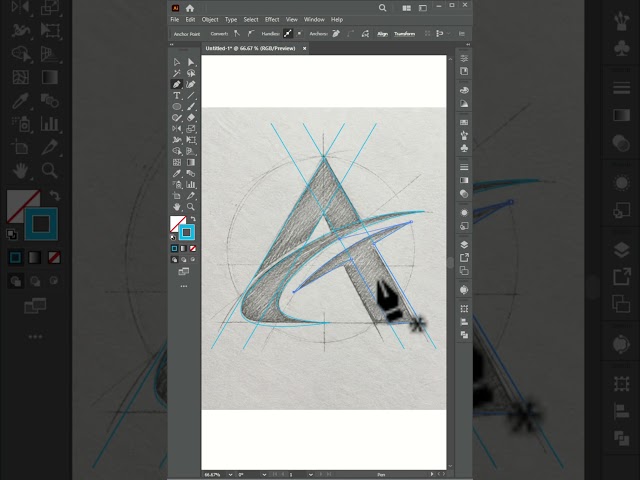Open the File menu
Screen dimensions: 640x480
175,20
